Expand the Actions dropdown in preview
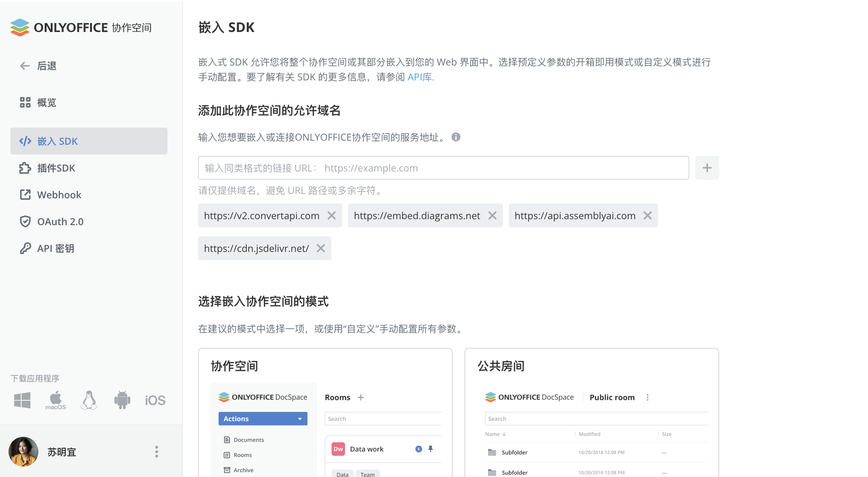868x477 pixels. point(263,419)
